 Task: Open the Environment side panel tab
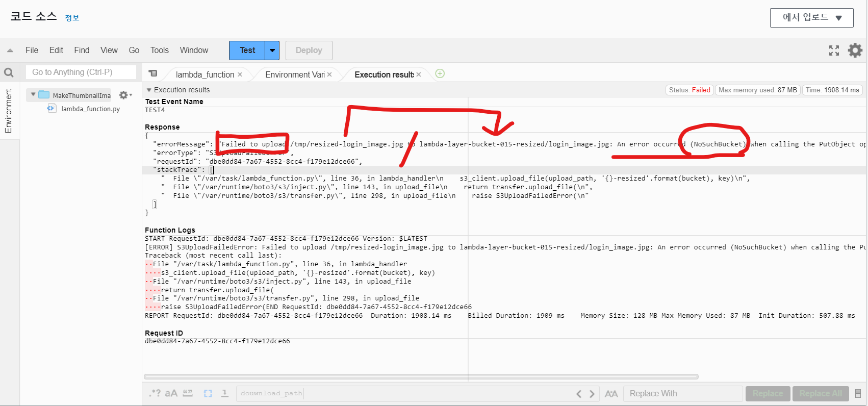point(8,111)
